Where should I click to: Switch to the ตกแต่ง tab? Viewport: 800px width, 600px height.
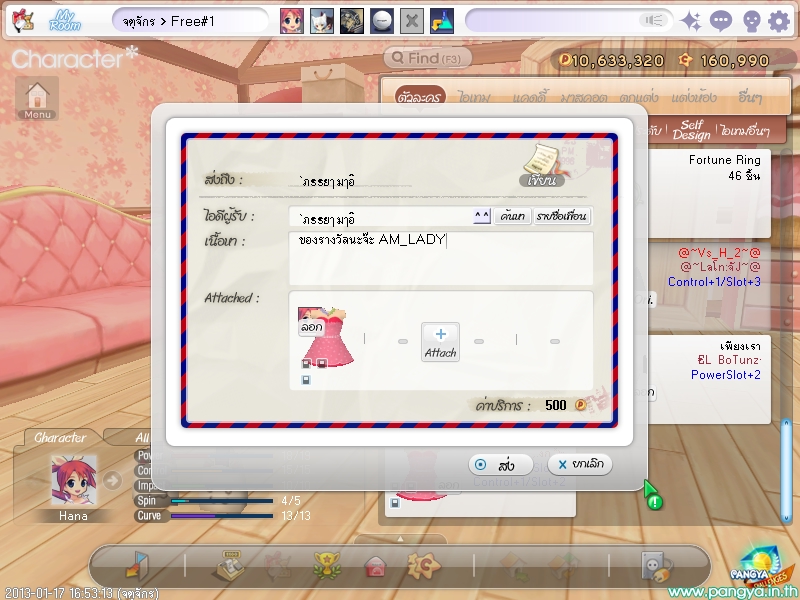pos(639,97)
